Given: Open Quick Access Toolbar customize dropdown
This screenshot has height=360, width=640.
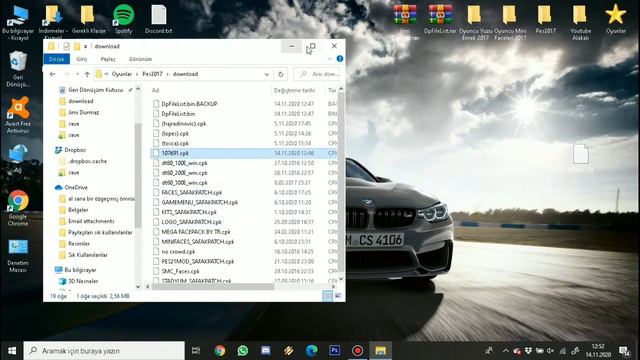Looking at the screenshot, I should pos(85,47).
